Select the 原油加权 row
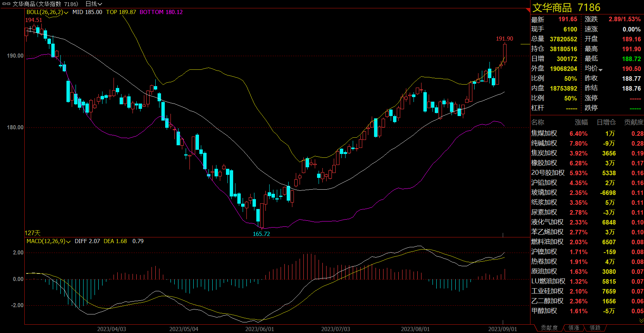Viewport: 644px width, 333px height. click(587, 272)
